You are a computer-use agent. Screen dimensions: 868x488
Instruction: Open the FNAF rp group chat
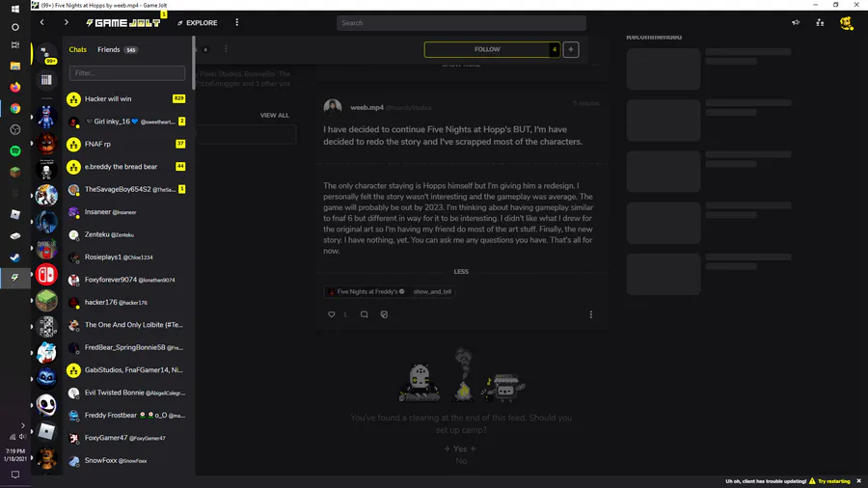pos(128,145)
